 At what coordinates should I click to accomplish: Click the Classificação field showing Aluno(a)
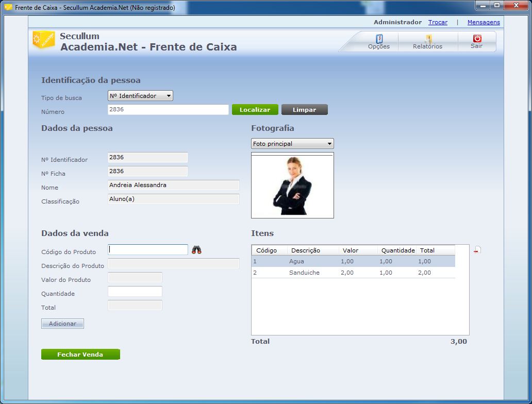click(x=173, y=199)
